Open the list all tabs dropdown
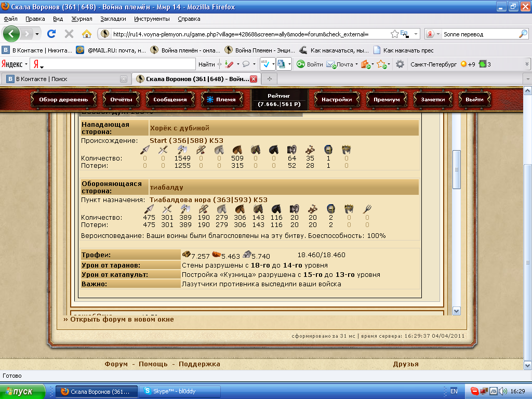The image size is (532, 399). [x=528, y=79]
